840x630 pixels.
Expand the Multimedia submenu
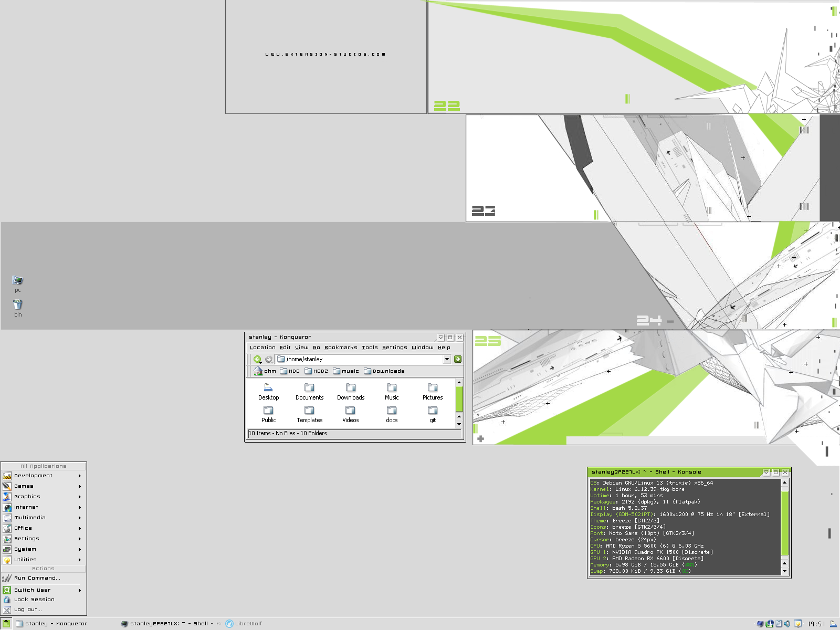[x=44, y=518]
